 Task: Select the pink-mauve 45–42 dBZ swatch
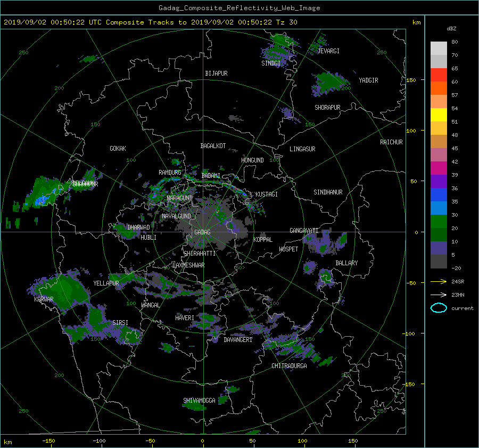pyautogui.click(x=439, y=155)
